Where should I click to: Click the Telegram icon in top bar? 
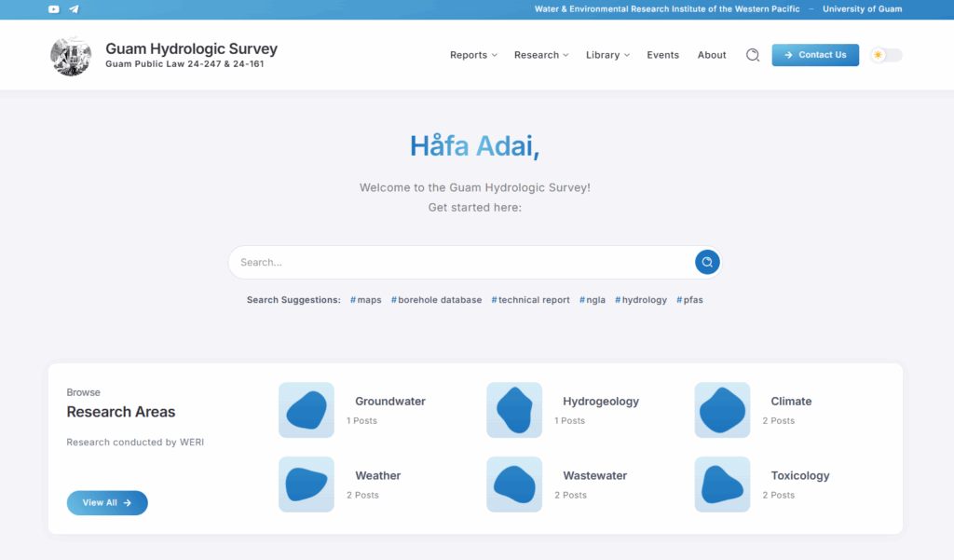pyautogui.click(x=74, y=9)
